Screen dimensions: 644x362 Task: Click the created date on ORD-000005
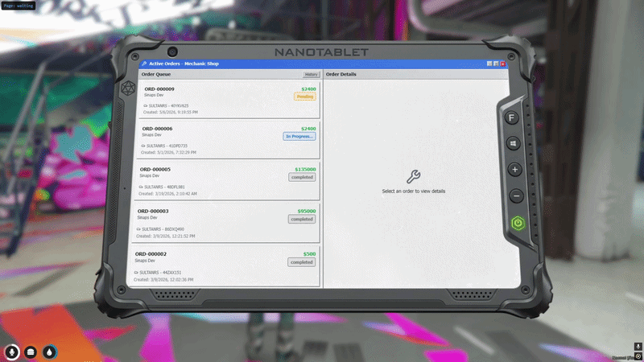[x=167, y=194]
